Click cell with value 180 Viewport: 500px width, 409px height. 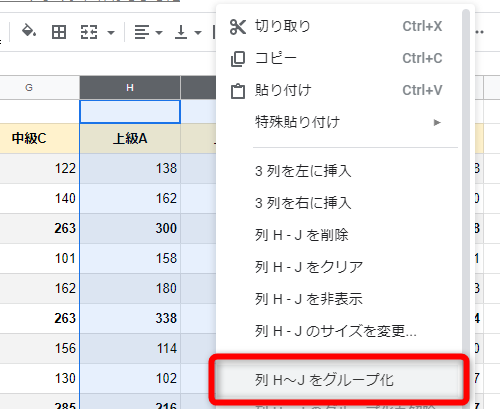click(x=130, y=288)
